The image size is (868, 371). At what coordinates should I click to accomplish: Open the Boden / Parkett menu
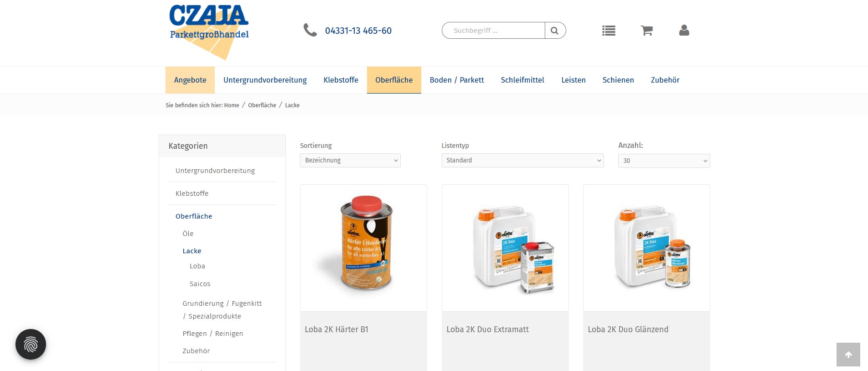(457, 80)
